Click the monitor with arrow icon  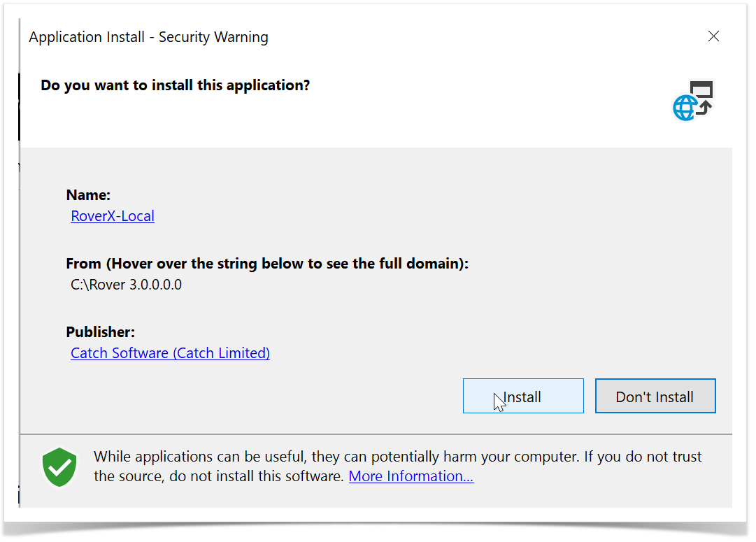point(701,90)
